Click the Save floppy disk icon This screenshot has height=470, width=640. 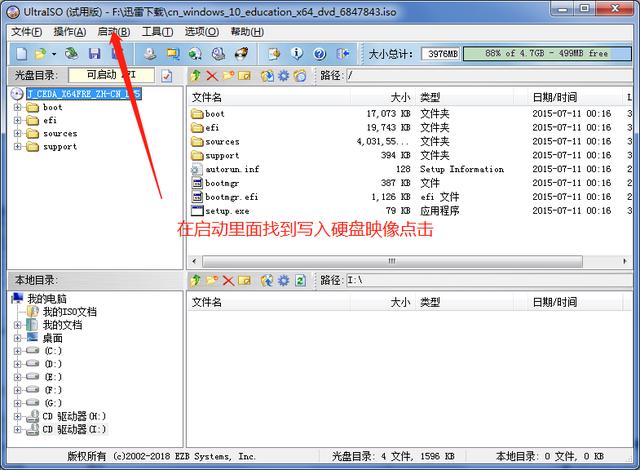(x=94, y=53)
